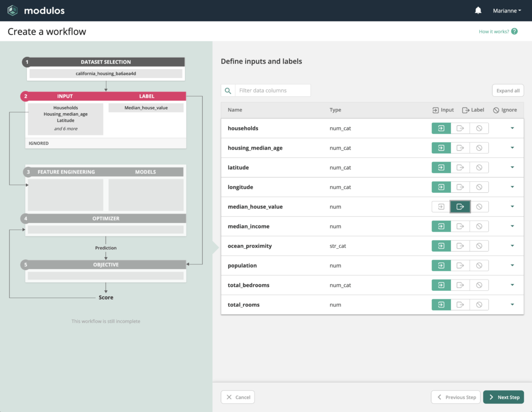The height and width of the screenshot is (412, 532).
Task: Toggle total_bedrooms Input button
Action: 441,285
